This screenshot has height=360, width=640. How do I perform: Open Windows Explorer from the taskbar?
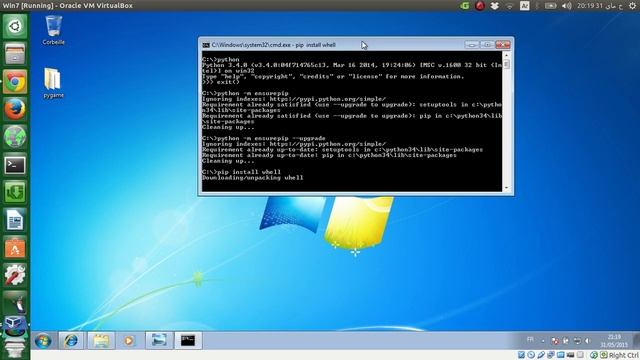point(100,340)
